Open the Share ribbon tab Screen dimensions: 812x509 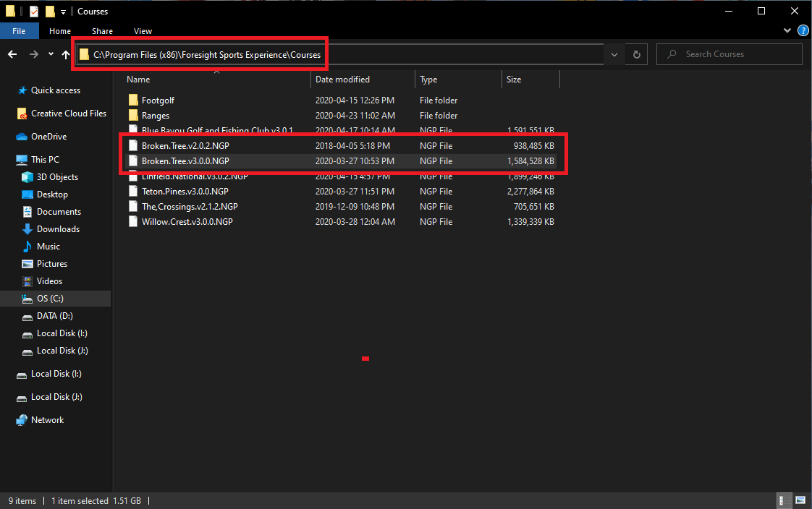click(x=103, y=31)
